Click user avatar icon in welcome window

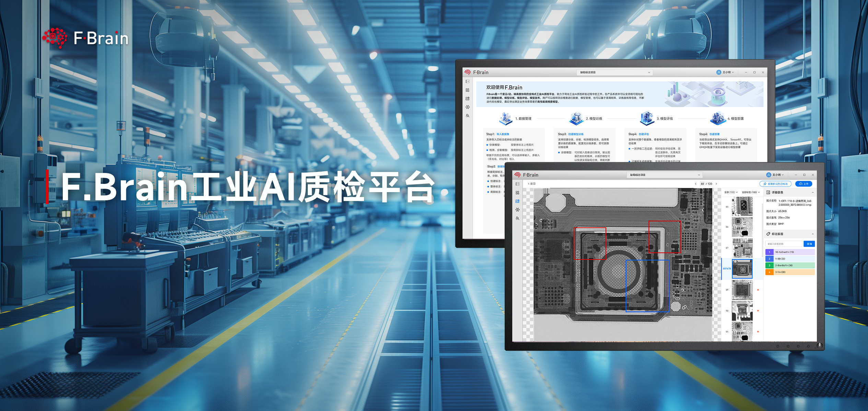[718, 72]
